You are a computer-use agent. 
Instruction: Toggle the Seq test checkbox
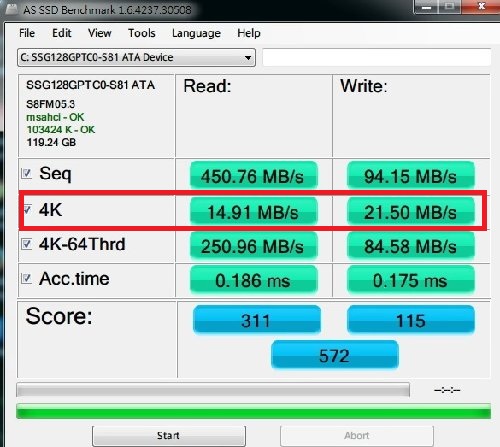coord(26,174)
